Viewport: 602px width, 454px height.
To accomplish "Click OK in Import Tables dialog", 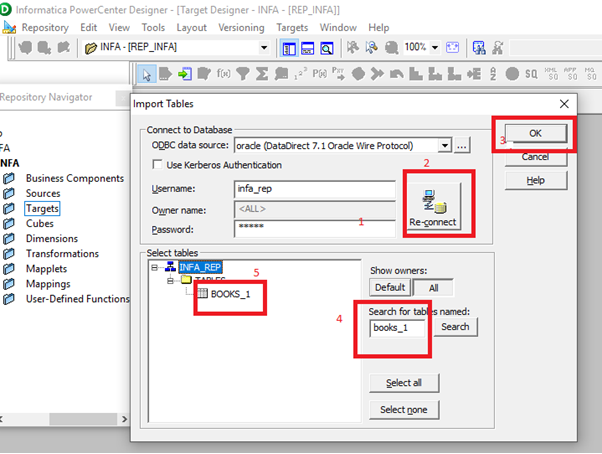I will (x=536, y=133).
